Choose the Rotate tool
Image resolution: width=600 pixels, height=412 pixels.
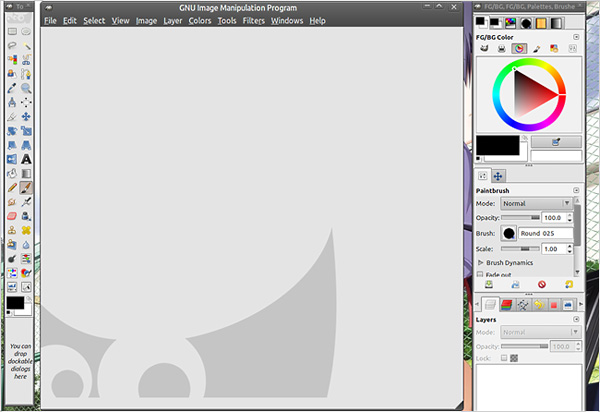coord(12,131)
